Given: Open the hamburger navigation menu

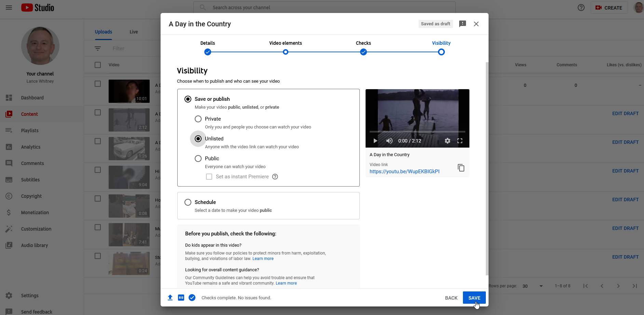Looking at the screenshot, I should pyautogui.click(x=9, y=8).
